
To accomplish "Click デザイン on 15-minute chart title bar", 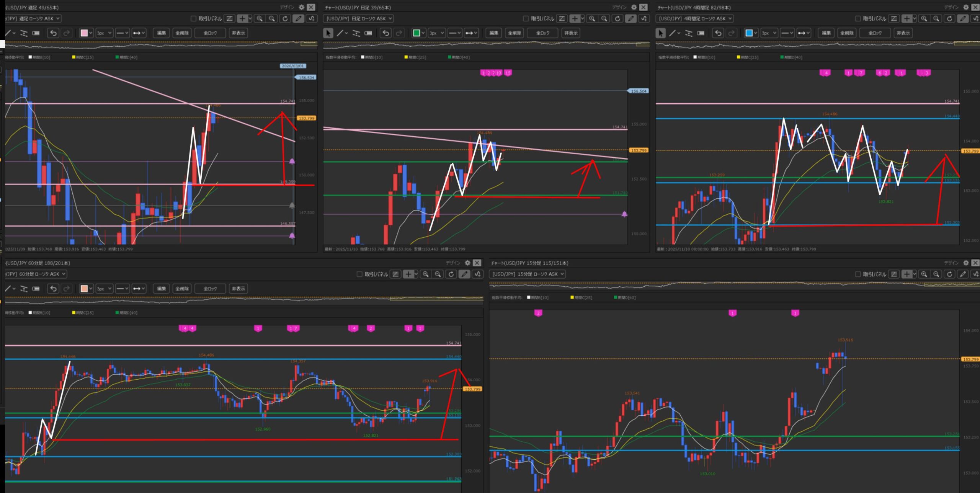I will (x=951, y=263).
